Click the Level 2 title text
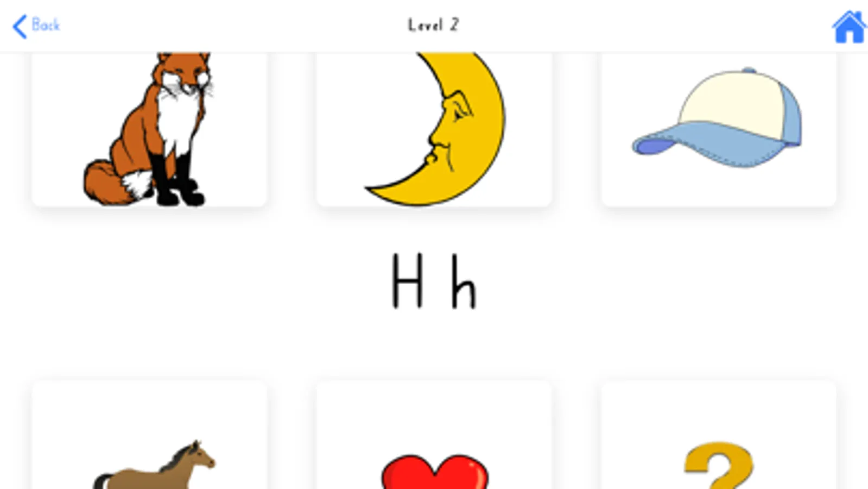Viewport: 868px width, 489px height. point(434,25)
